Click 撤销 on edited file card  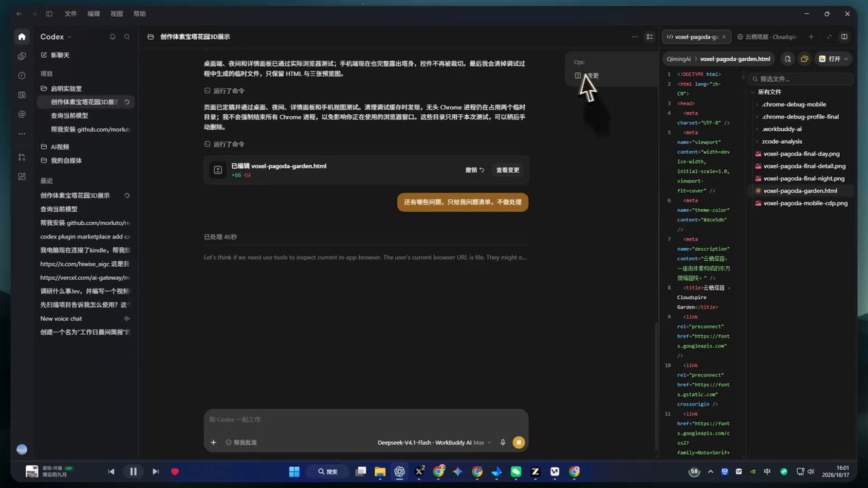pos(475,170)
